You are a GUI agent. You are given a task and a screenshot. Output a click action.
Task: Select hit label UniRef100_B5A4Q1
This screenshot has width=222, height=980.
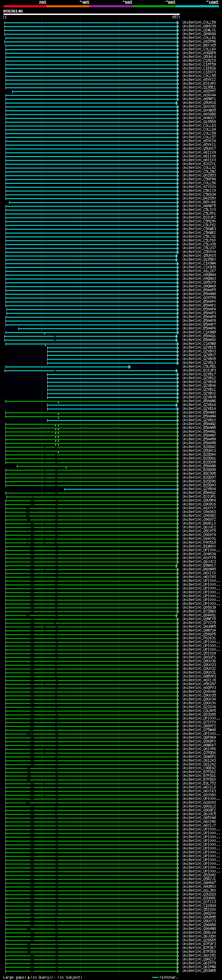pyautogui.click(x=199, y=336)
